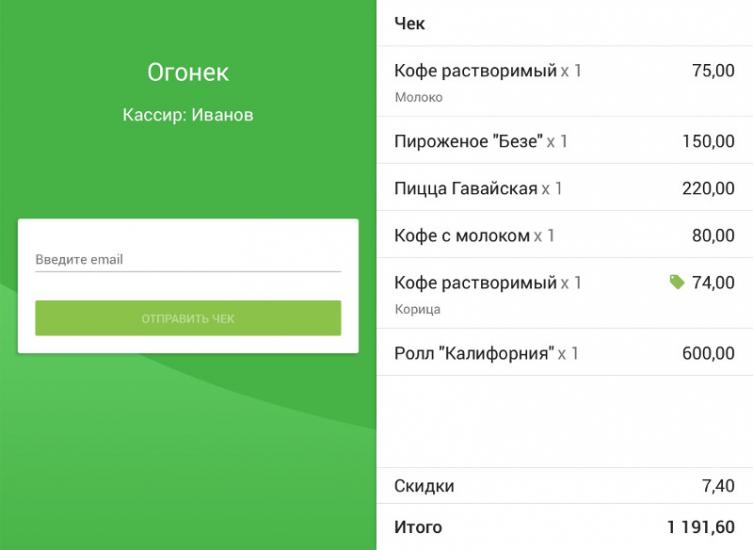The height and width of the screenshot is (550, 753).
Task: Click the 'Итого' label
Action: coord(418,527)
